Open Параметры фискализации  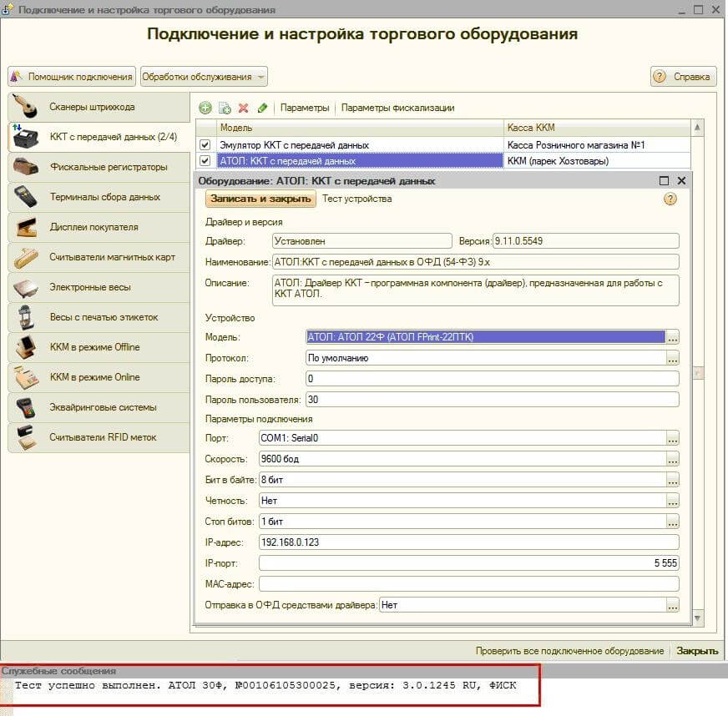(398, 108)
